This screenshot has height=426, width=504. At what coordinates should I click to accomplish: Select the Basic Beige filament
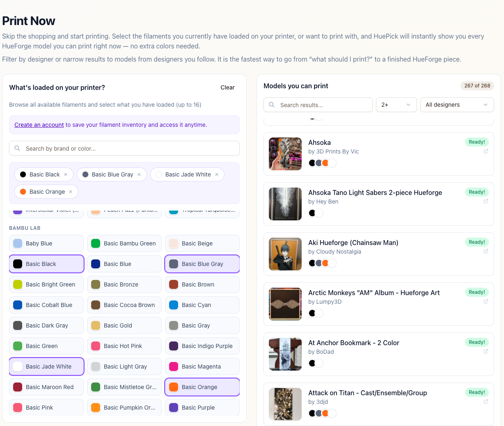202,243
